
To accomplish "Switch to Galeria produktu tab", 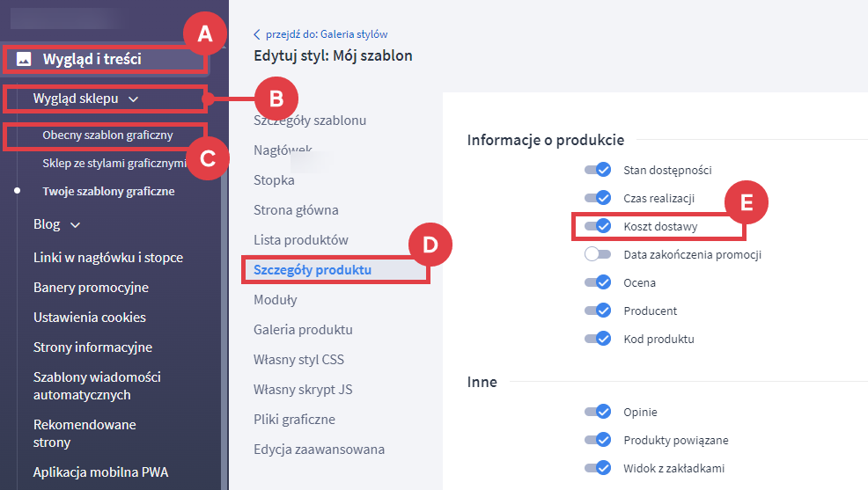I will [x=303, y=330].
